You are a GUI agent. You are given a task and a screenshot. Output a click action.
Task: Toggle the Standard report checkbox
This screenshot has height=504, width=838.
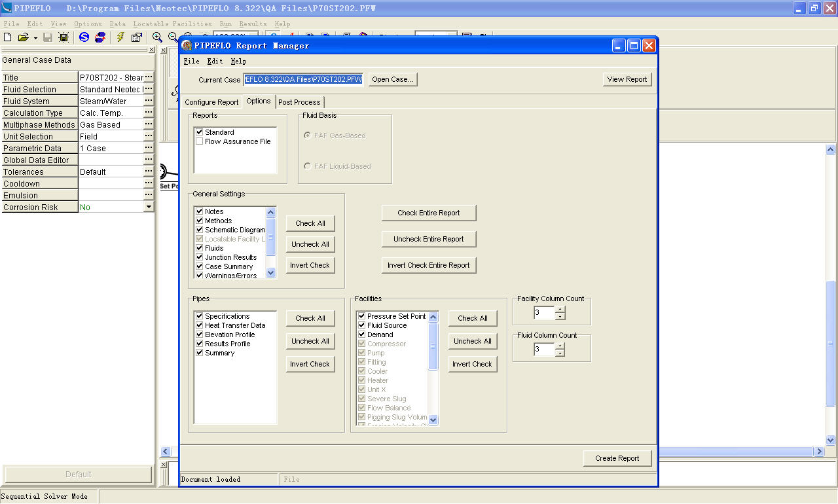199,132
